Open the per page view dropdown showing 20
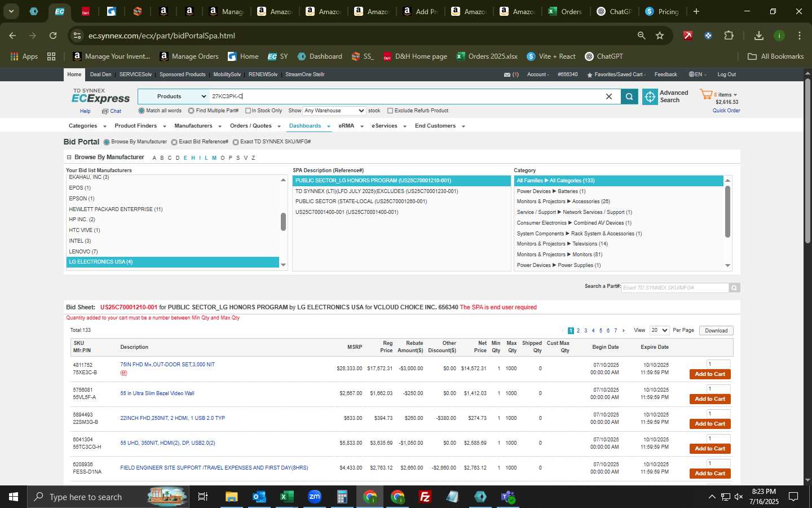 tap(659, 330)
